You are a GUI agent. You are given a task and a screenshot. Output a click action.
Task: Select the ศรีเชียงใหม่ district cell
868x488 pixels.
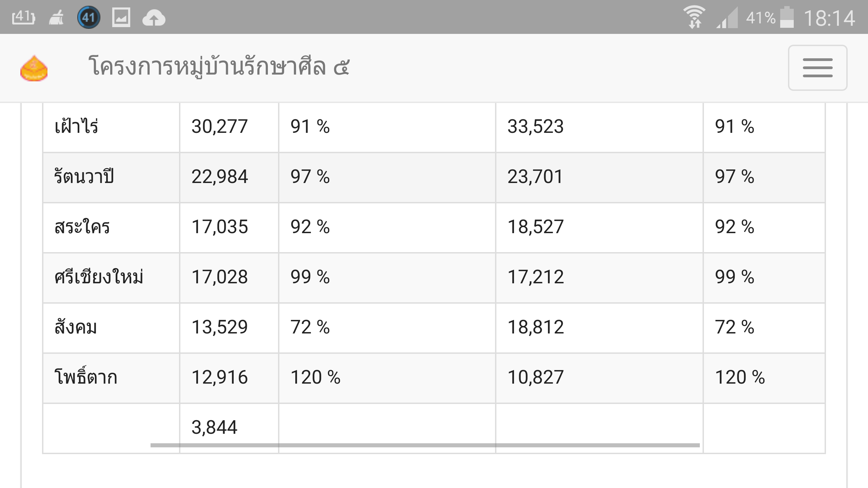(111, 278)
